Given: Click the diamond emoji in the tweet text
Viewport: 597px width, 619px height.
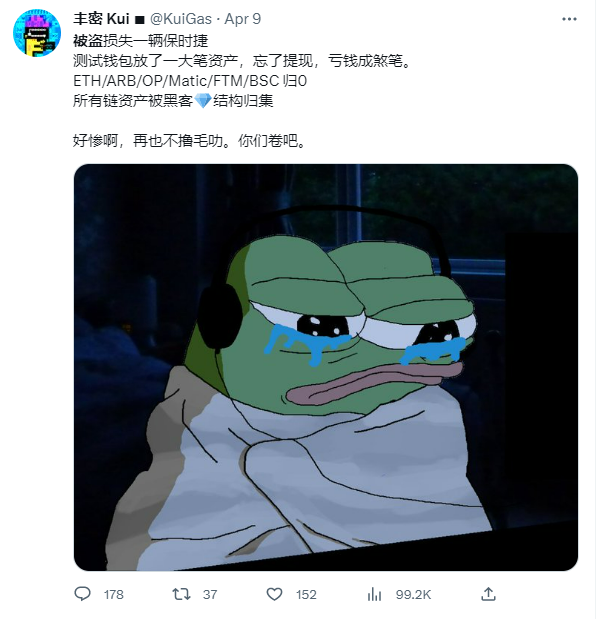Looking at the screenshot, I should (203, 101).
